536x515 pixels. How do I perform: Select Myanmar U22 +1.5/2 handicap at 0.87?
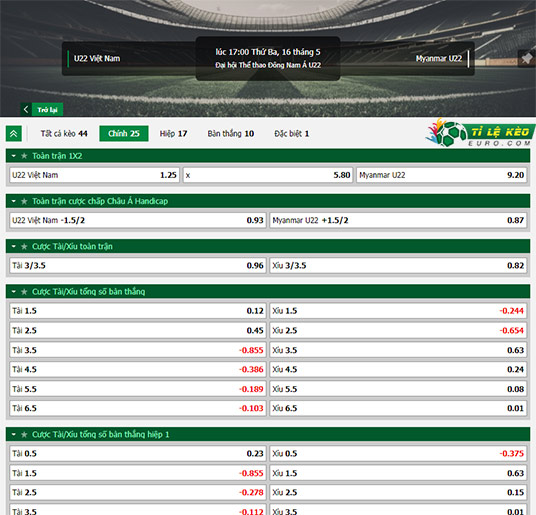[398, 220]
